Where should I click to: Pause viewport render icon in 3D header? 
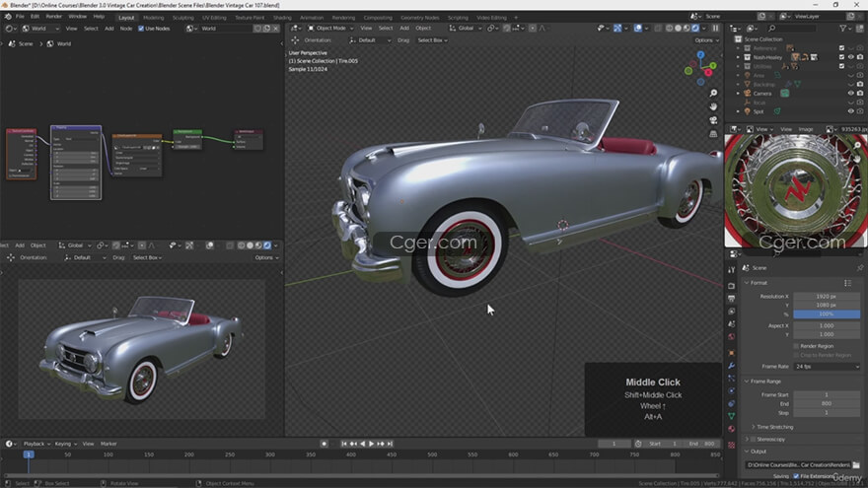[x=715, y=29]
